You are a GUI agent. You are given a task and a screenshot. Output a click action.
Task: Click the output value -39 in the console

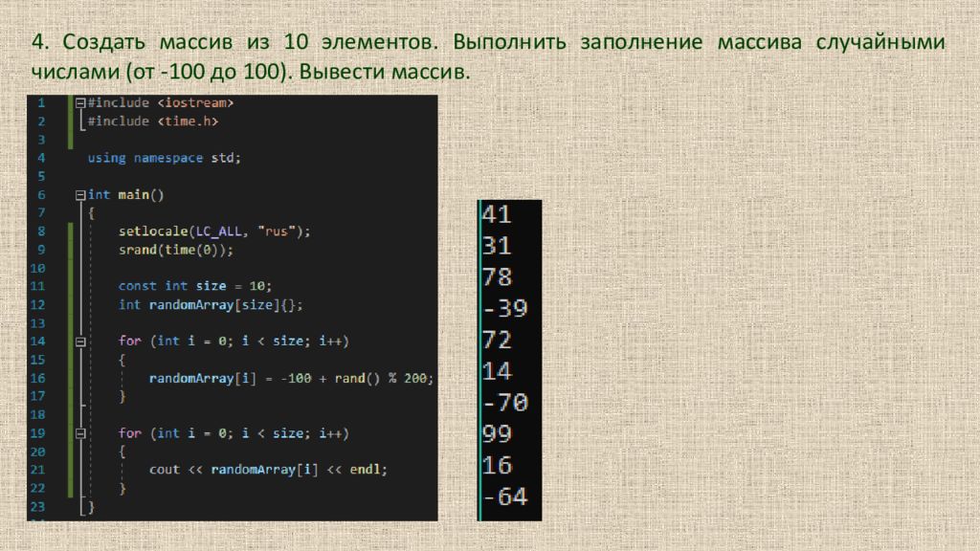tap(504, 308)
